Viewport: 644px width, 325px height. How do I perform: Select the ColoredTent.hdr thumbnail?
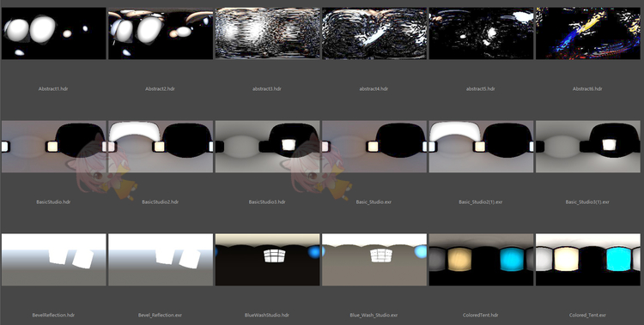click(481, 260)
